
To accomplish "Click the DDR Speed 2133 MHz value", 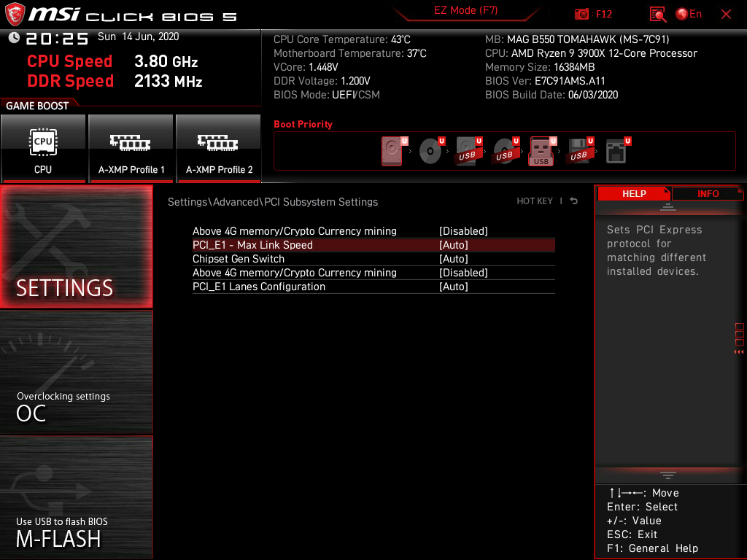I will (169, 81).
